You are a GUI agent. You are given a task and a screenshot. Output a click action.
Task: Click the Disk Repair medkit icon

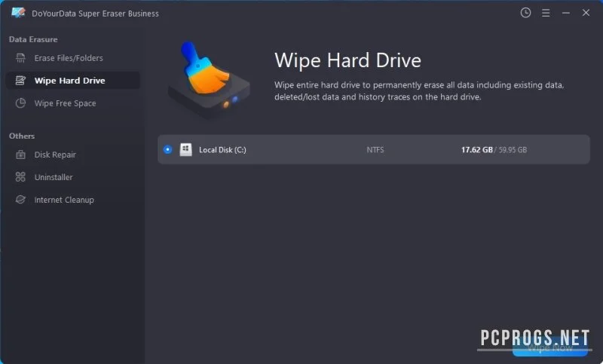click(x=20, y=154)
